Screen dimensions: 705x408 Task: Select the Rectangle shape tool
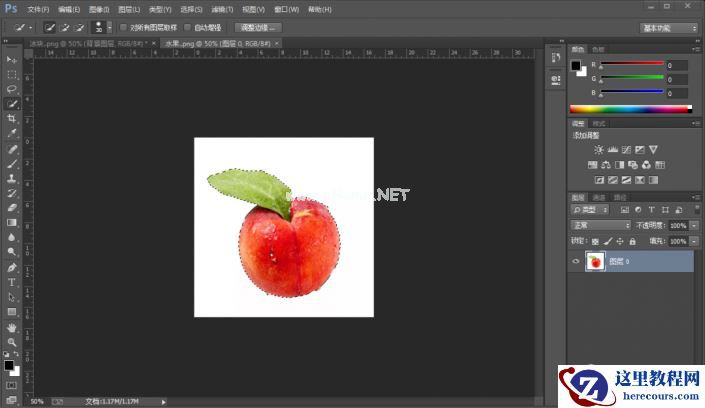point(12,312)
